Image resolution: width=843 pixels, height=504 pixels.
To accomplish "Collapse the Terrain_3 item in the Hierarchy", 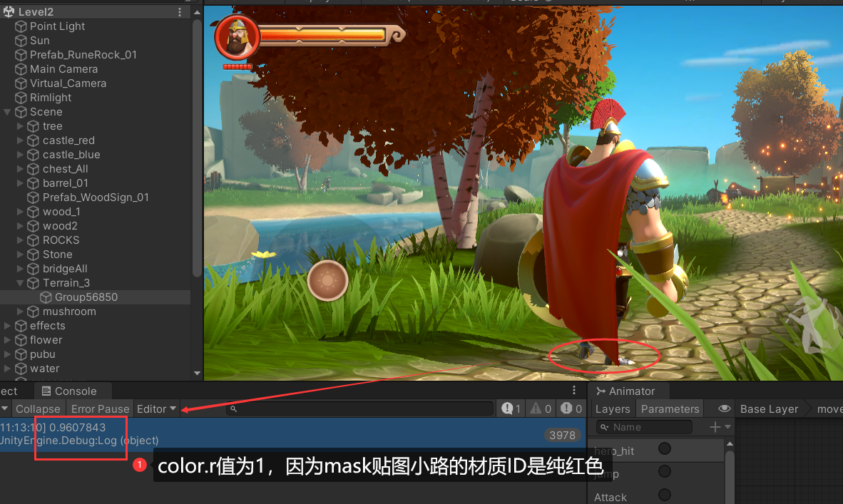I will [x=19, y=282].
